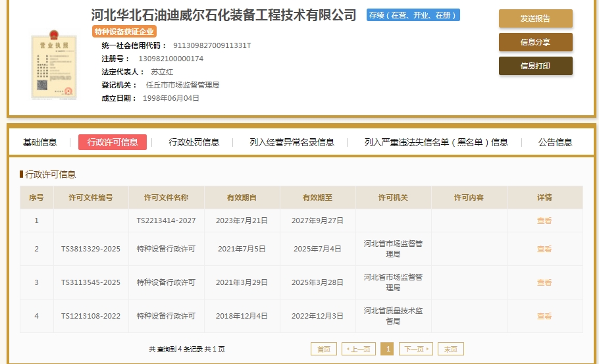Open the business license thumbnail image
Viewport: 599px width, 364px height.
click(54, 65)
